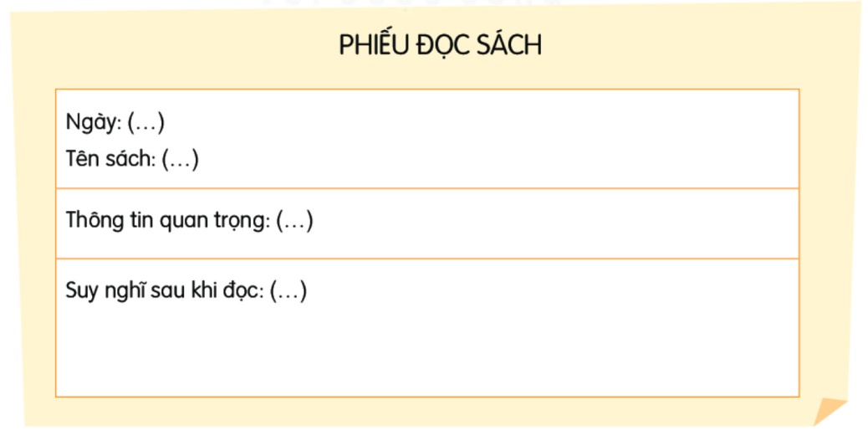Click the placeholder after "Thông tin quan trọng:"
The image size is (868, 436).
tap(294, 221)
